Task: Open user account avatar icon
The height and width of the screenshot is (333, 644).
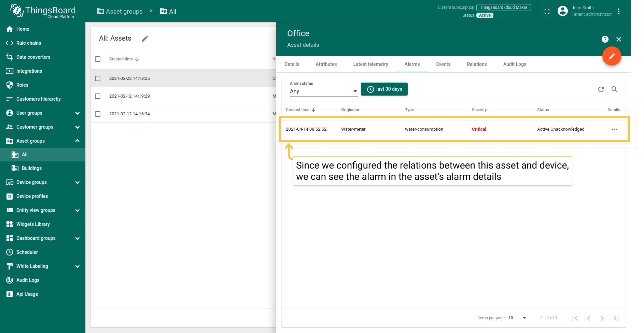Action: click(563, 11)
